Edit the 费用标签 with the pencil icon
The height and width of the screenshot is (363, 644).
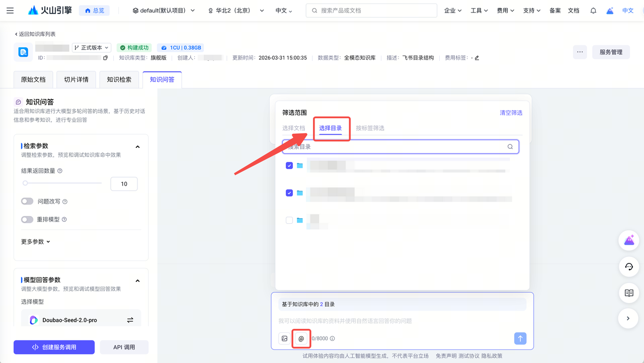[477, 58]
